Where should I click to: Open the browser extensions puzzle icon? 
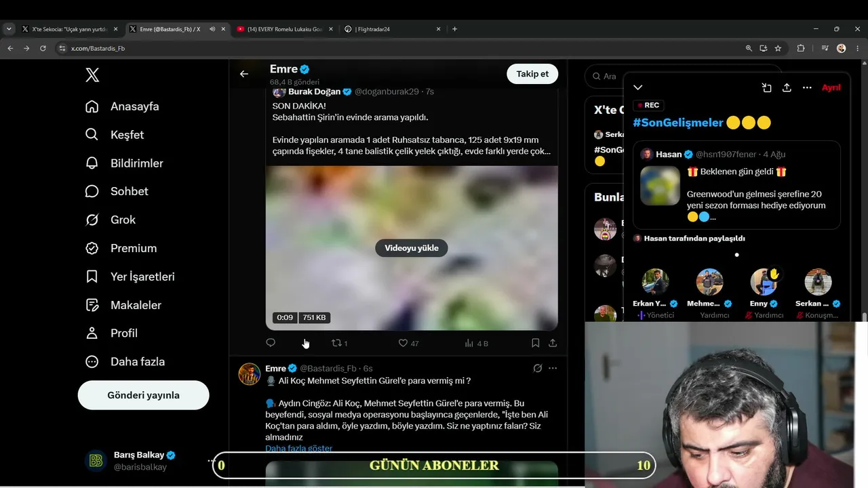(x=801, y=48)
